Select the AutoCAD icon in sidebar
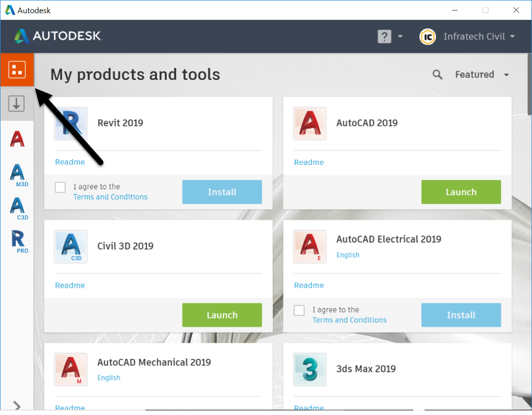Viewport: 532px width, 415px height. 17,139
